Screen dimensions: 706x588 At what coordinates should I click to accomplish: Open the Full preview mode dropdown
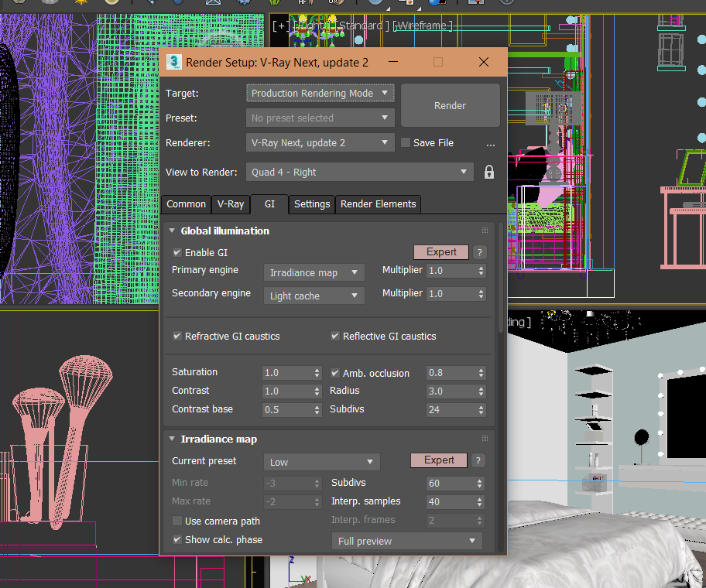click(407, 542)
